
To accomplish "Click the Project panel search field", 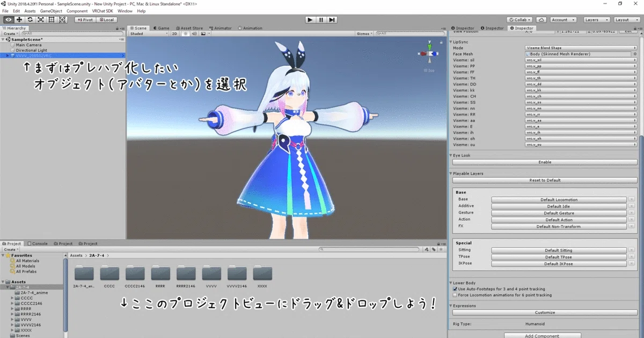I will tap(370, 249).
